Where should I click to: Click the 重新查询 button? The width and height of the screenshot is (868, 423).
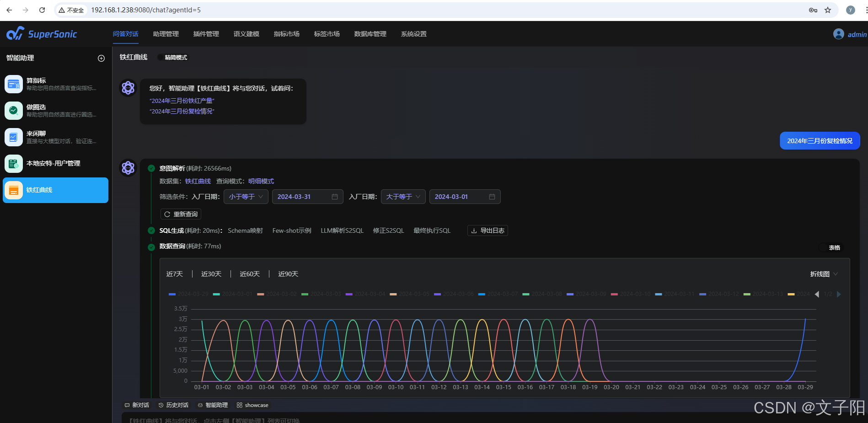[181, 214]
